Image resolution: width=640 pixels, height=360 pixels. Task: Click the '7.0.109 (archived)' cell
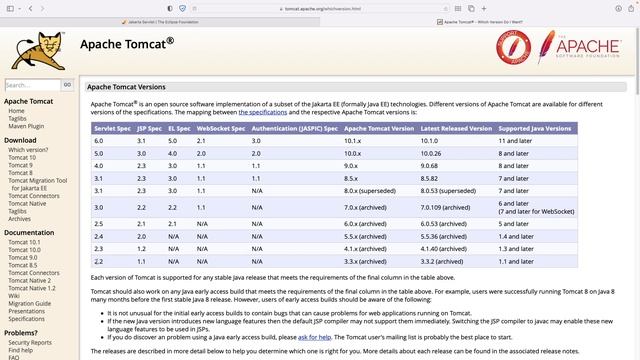[445, 208]
